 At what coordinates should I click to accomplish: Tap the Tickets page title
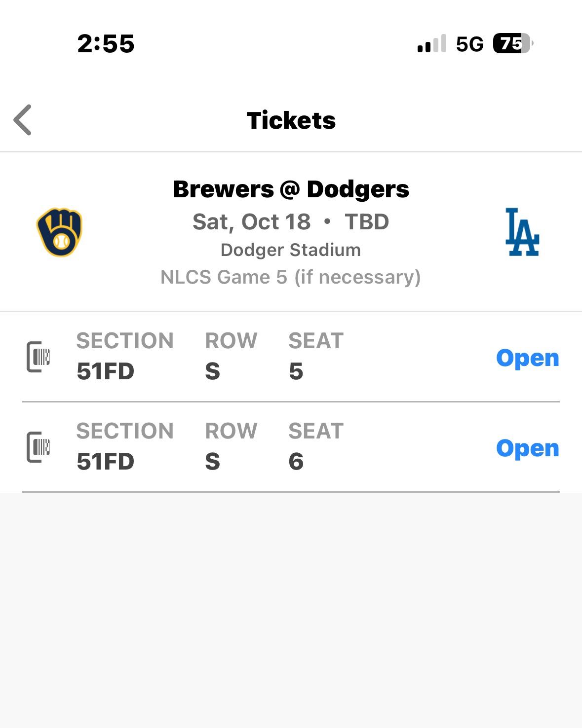tap(291, 120)
